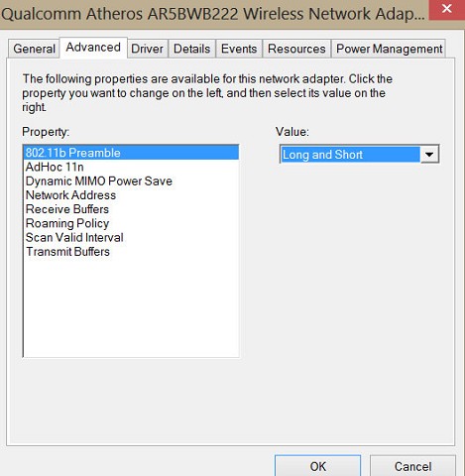
Task: Choose Roaming Policy property
Action: [x=131, y=223]
